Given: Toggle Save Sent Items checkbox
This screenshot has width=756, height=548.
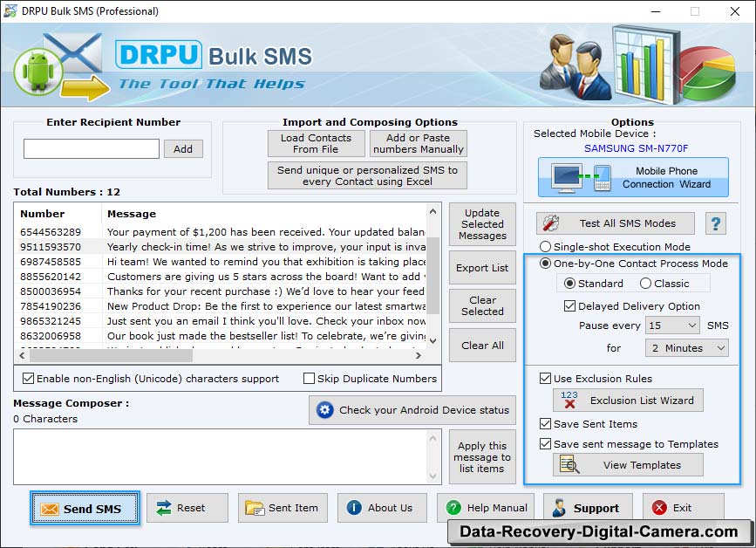Looking at the screenshot, I should tap(545, 423).
